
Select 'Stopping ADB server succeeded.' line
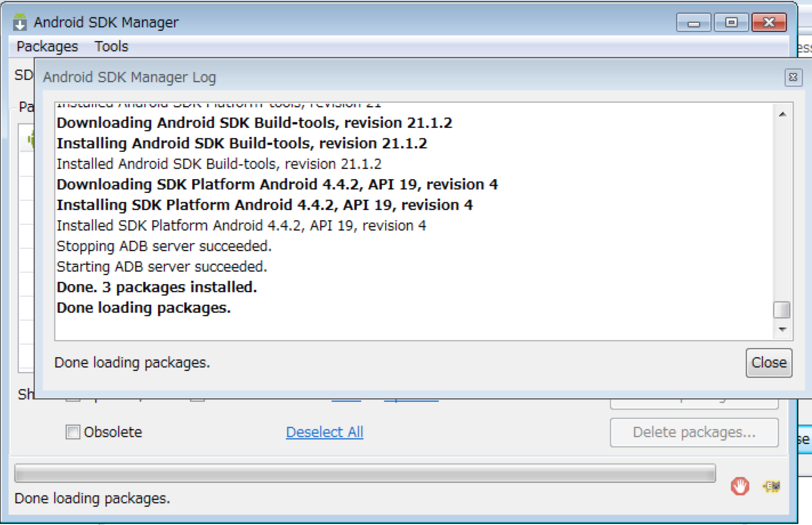coord(164,246)
